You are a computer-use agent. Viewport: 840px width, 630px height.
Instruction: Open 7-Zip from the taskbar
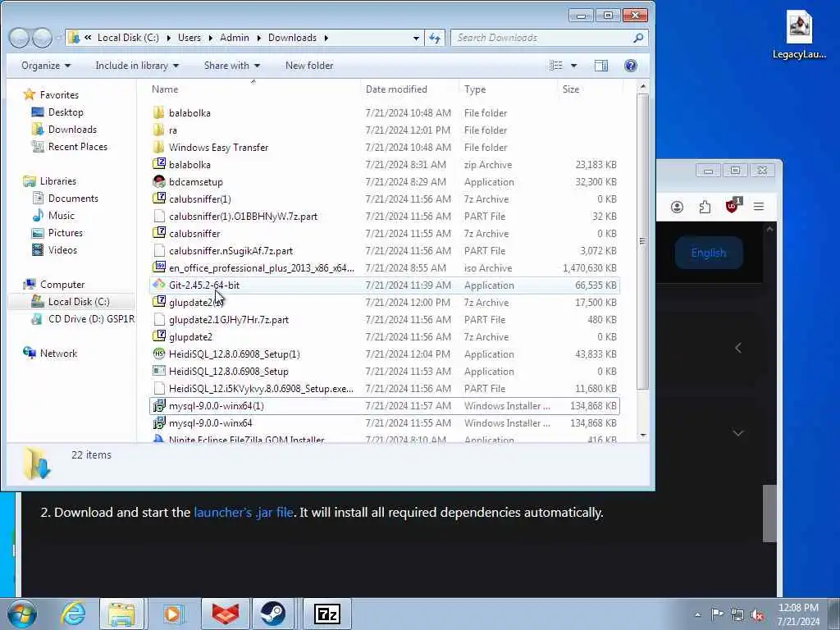pyautogui.click(x=327, y=614)
